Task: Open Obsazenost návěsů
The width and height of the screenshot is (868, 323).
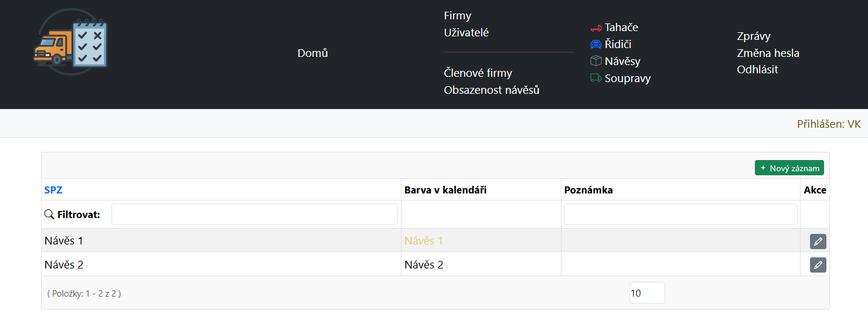Action: tap(491, 90)
